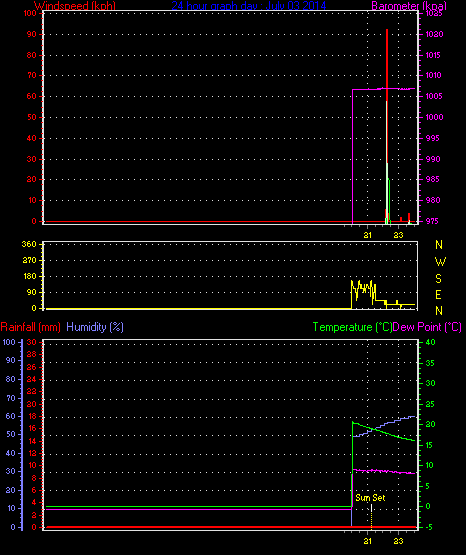Image resolution: width=466 pixels, height=555 pixels.
Task: Click the "21" hour label under the windspeed graph
Action: tap(368, 235)
